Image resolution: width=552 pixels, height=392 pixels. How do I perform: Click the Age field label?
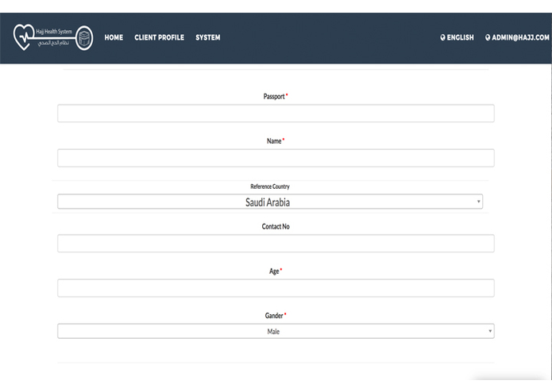pyautogui.click(x=274, y=271)
